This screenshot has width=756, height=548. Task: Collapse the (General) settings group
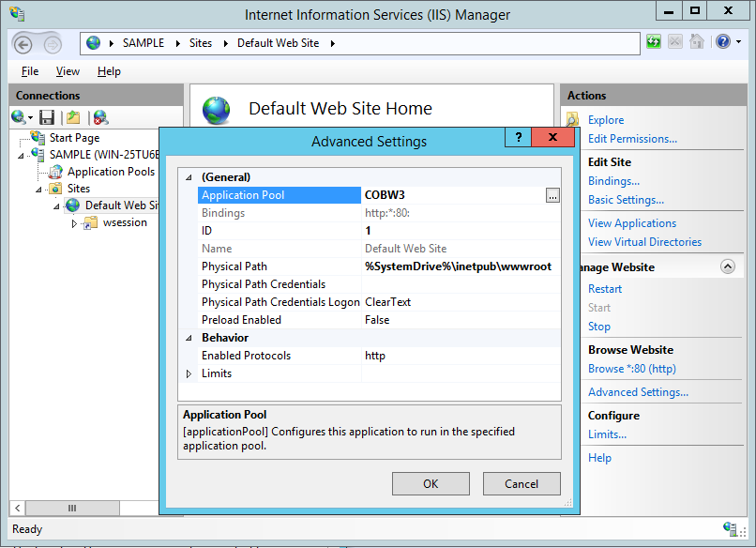tap(189, 177)
